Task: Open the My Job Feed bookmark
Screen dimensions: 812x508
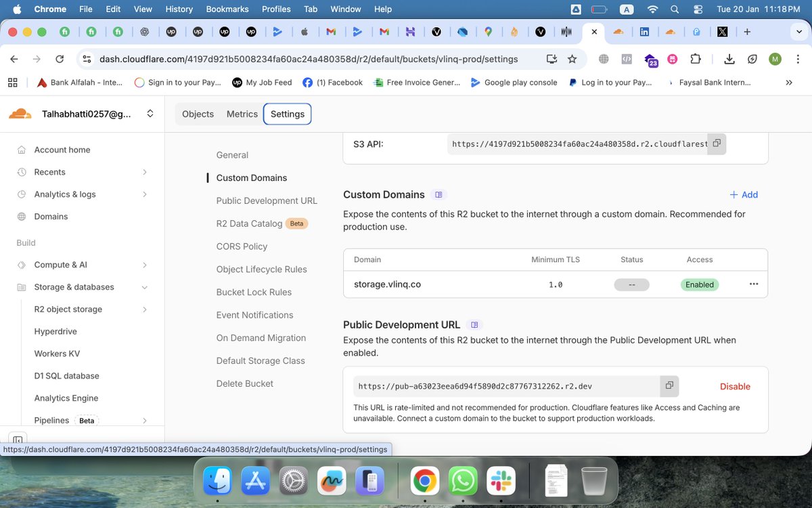Action: pyautogui.click(x=262, y=83)
